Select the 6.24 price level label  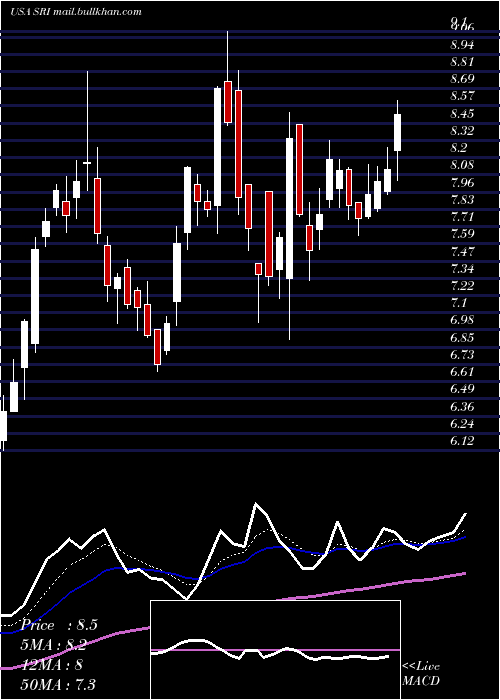462,424
